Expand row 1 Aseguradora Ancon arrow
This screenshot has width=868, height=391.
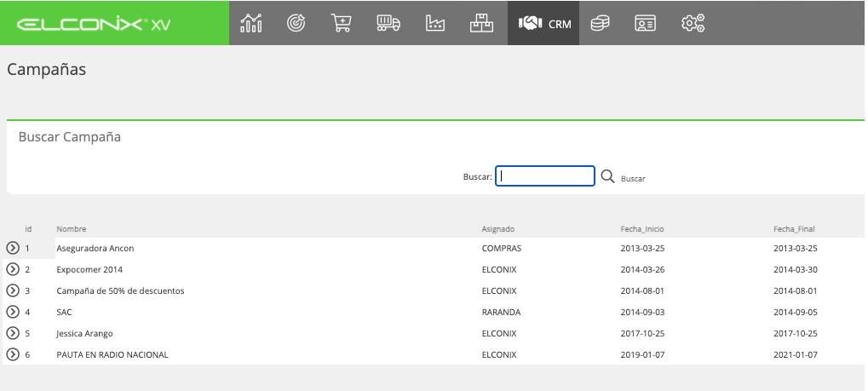[x=12, y=248]
